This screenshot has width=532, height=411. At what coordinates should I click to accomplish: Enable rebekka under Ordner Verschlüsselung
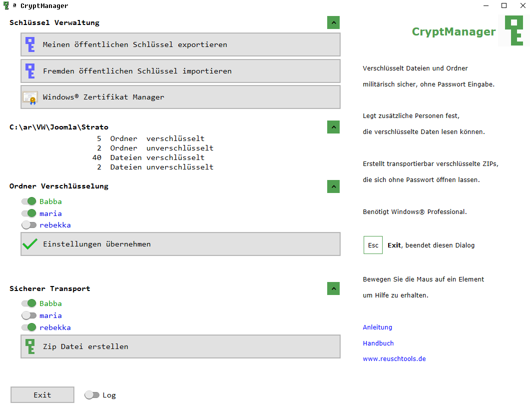29,225
